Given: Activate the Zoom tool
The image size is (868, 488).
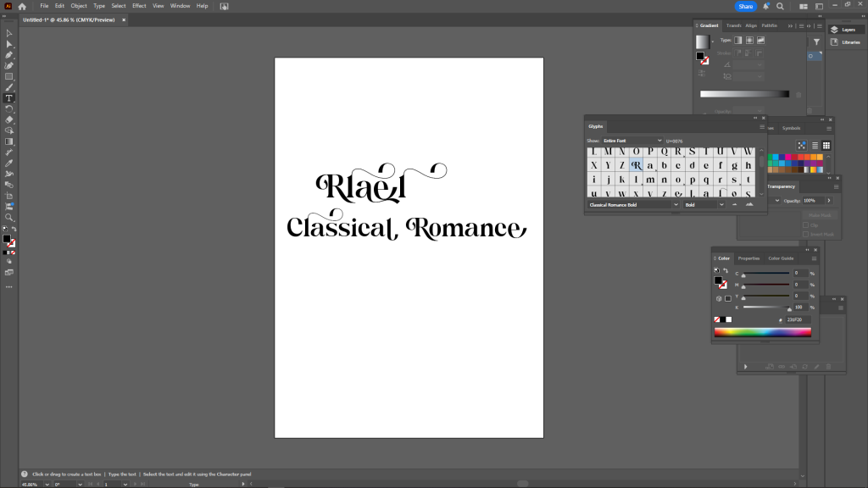Looking at the screenshot, I should pos(9,218).
